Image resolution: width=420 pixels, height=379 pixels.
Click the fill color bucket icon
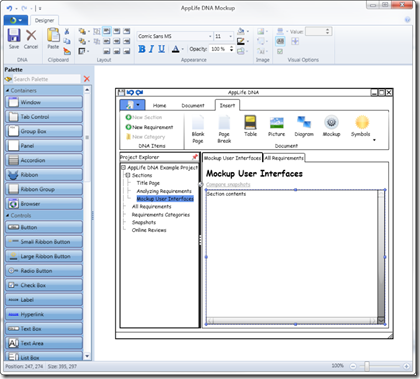(x=241, y=31)
